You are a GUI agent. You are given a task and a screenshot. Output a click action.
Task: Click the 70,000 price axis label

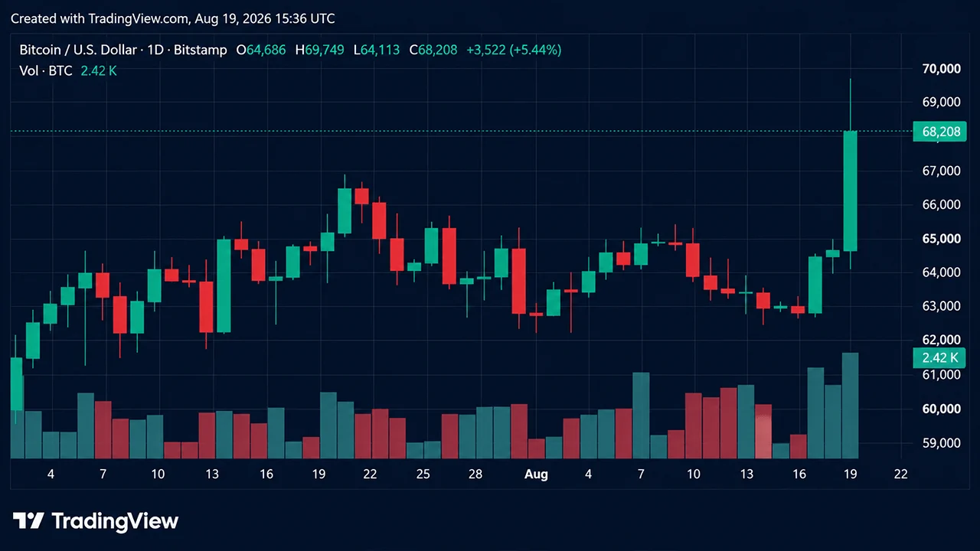tap(941, 69)
